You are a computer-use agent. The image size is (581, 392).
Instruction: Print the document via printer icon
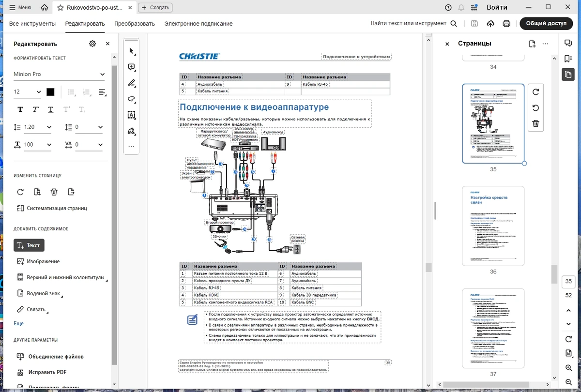click(506, 23)
